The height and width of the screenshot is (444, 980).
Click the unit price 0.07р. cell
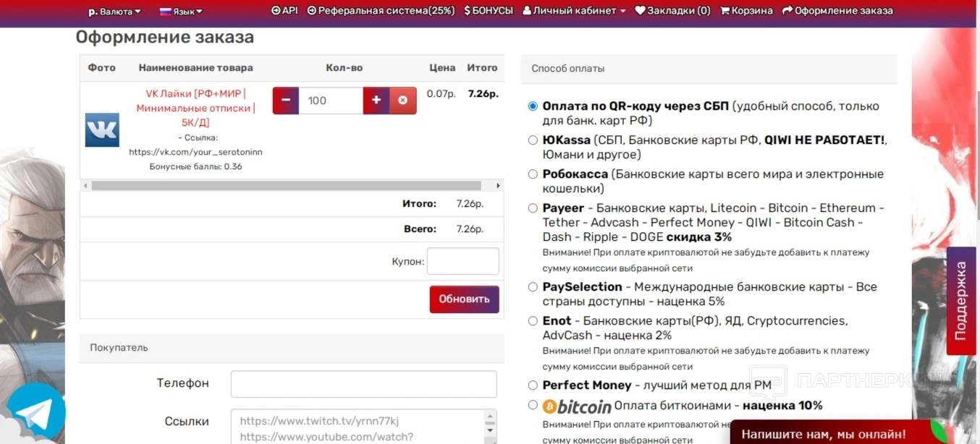(x=442, y=93)
